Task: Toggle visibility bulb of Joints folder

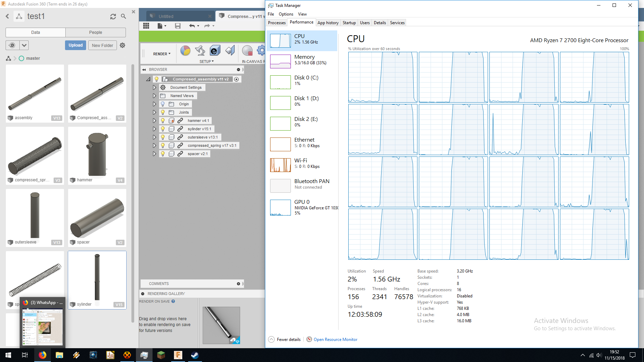Action: click(x=163, y=112)
